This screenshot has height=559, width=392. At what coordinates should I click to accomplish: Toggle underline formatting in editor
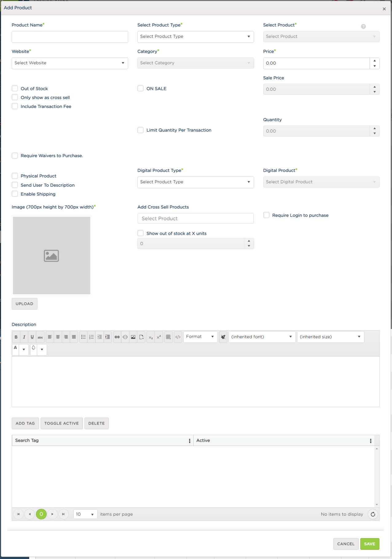pyautogui.click(x=32, y=337)
